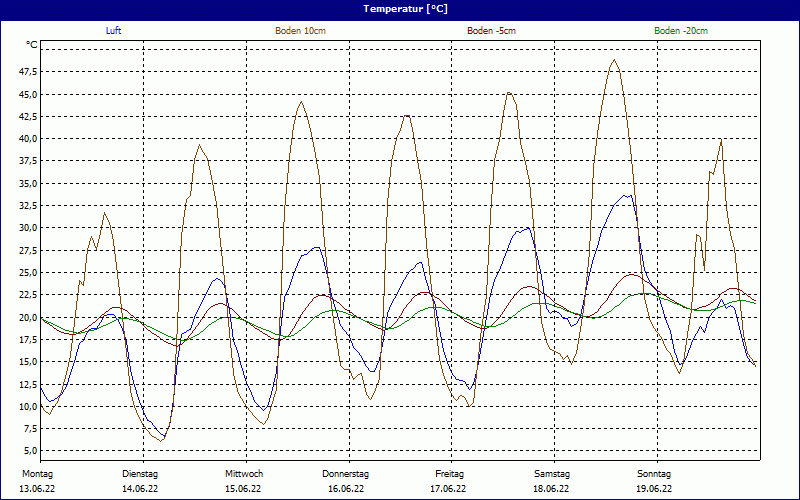800x500 pixels.
Task: Click the 35,0 y-axis value
Action: click(x=28, y=183)
